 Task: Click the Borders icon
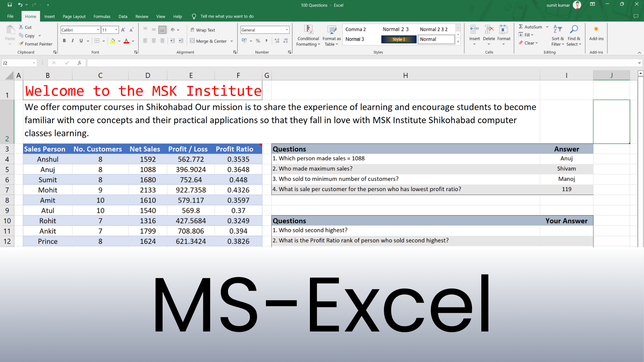[97, 41]
